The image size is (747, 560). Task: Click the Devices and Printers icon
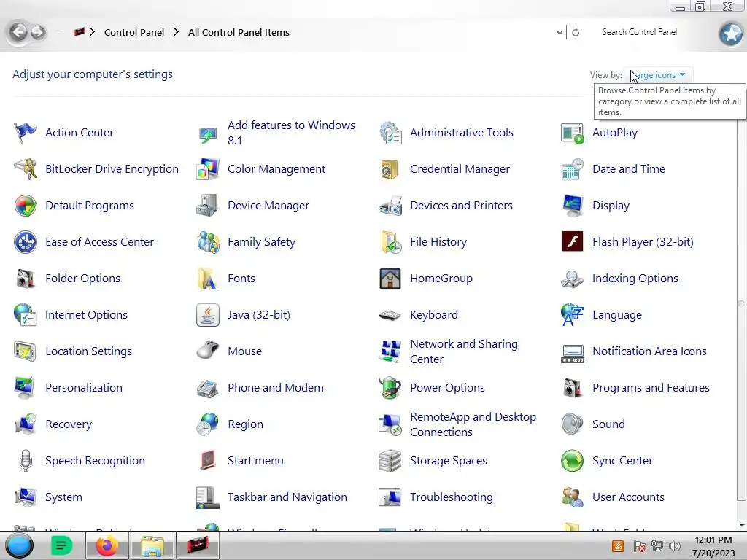coord(390,206)
